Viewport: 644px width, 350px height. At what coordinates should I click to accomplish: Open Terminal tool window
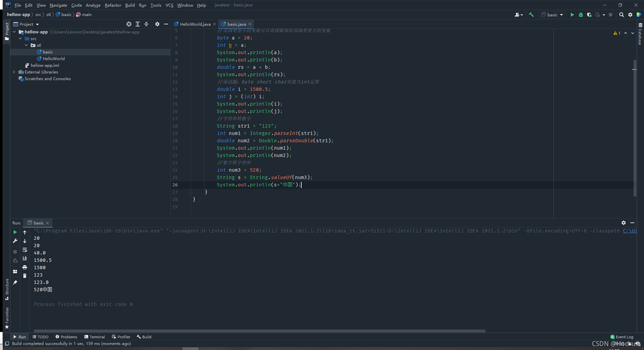(95, 337)
